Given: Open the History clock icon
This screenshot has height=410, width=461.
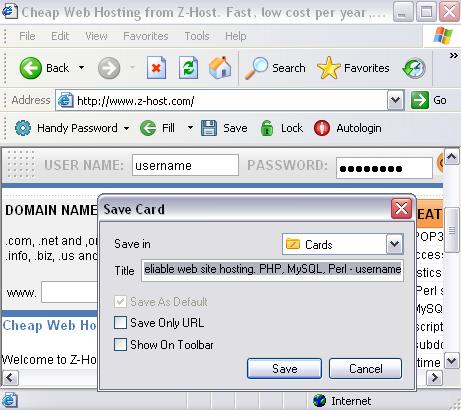Looking at the screenshot, I should (x=414, y=68).
